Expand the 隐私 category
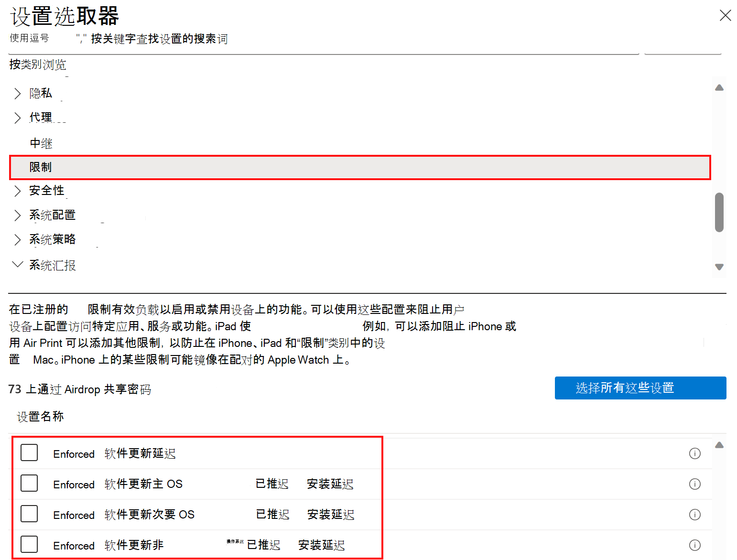 (x=18, y=94)
